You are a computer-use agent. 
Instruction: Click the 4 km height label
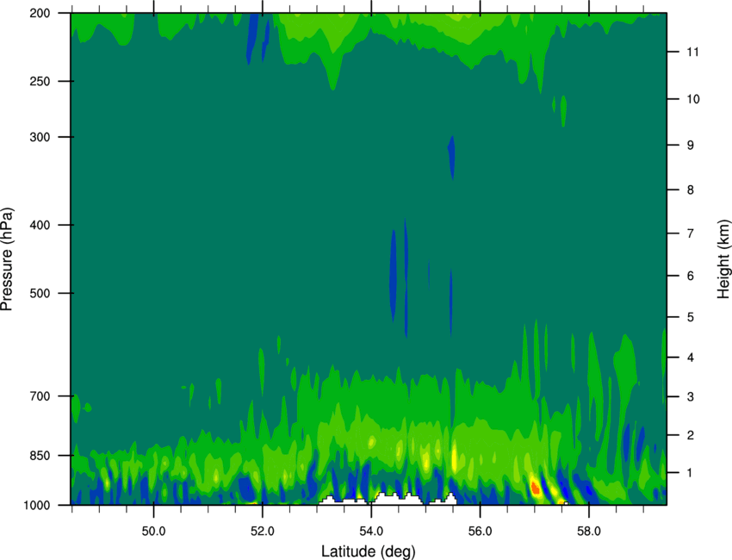click(x=691, y=358)
